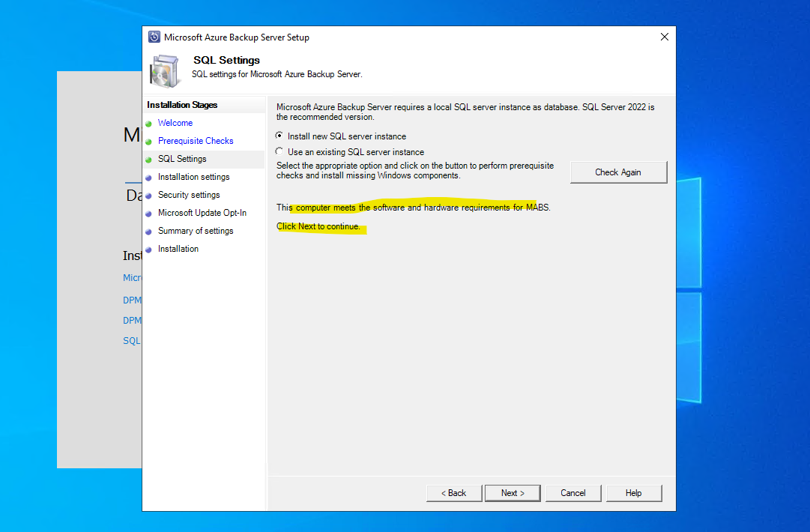Select the Installation settings stage
The height and width of the screenshot is (532, 810).
(x=194, y=177)
